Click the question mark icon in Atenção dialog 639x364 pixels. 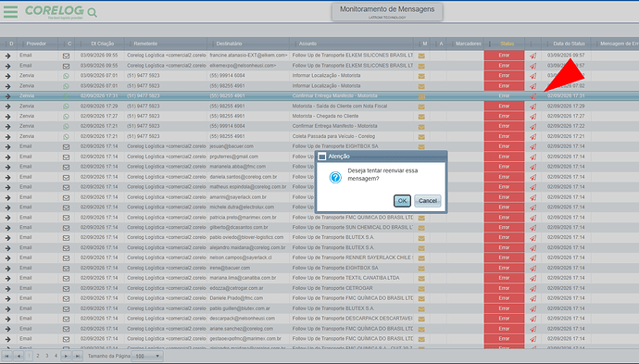[x=335, y=177]
